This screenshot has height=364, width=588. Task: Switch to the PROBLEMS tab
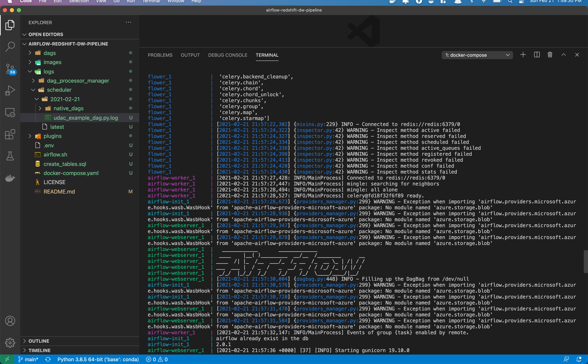click(160, 55)
